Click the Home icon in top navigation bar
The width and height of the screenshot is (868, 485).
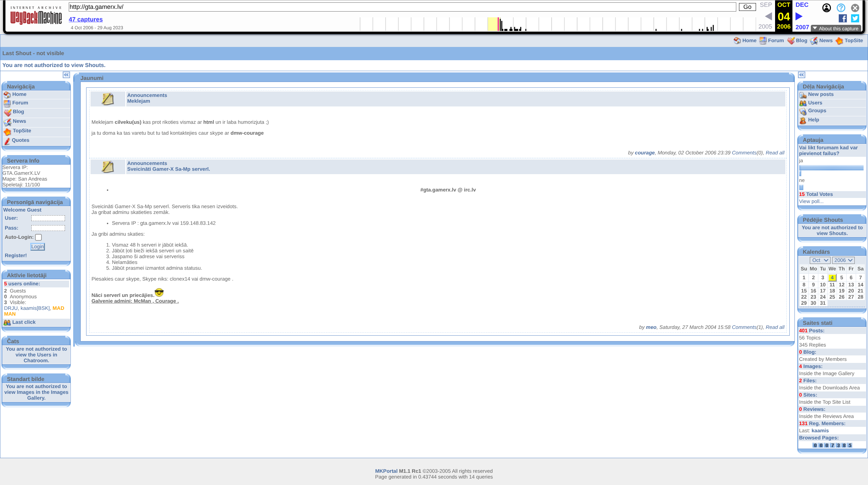pyautogui.click(x=737, y=41)
